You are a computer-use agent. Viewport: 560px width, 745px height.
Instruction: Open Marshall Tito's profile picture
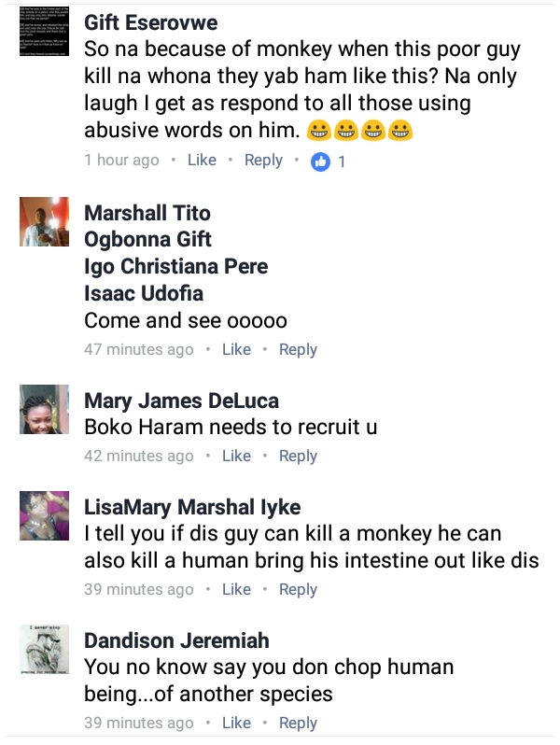pyautogui.click(x=44, y=221)
